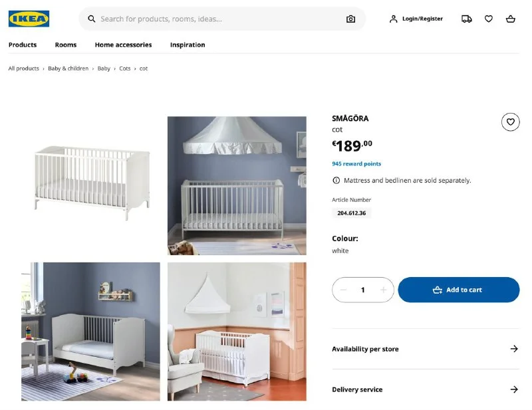Click the IKEA logo
This screenshot has height=410, width=532.
click(x=29, y=19)
